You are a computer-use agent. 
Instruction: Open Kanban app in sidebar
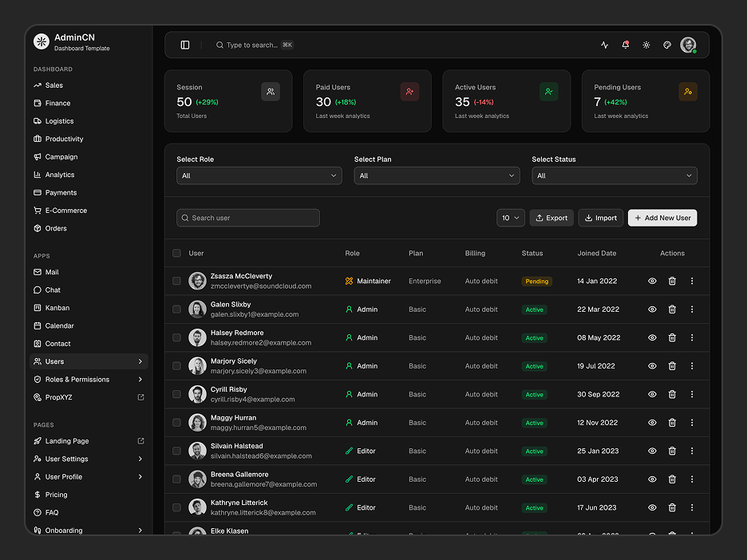(89, 308)
